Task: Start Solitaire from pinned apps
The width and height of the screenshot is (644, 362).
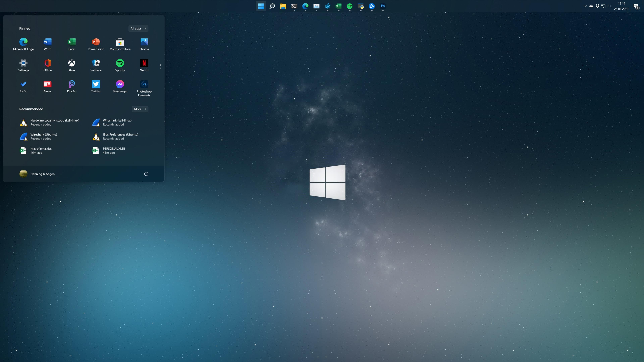Action: (x=96, y=65)
